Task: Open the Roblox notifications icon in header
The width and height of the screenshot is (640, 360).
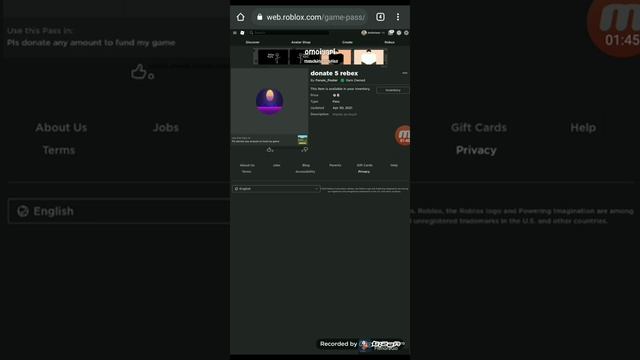Action: pos(391,33)
